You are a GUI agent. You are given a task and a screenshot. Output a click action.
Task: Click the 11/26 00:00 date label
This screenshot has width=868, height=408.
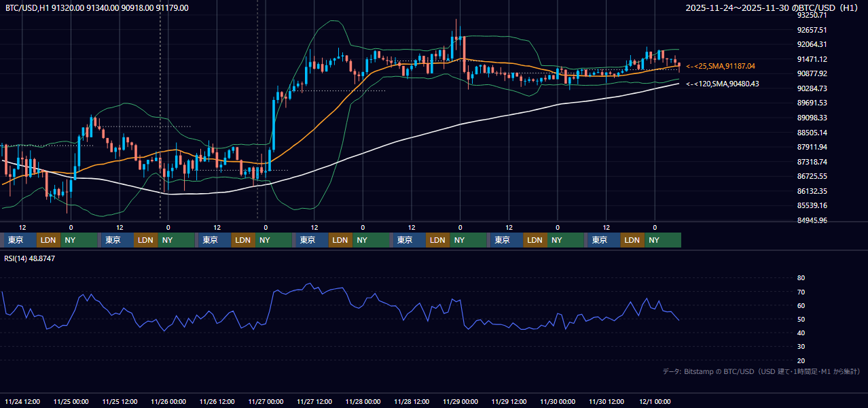pyautogui.click(x=168, y=402)
